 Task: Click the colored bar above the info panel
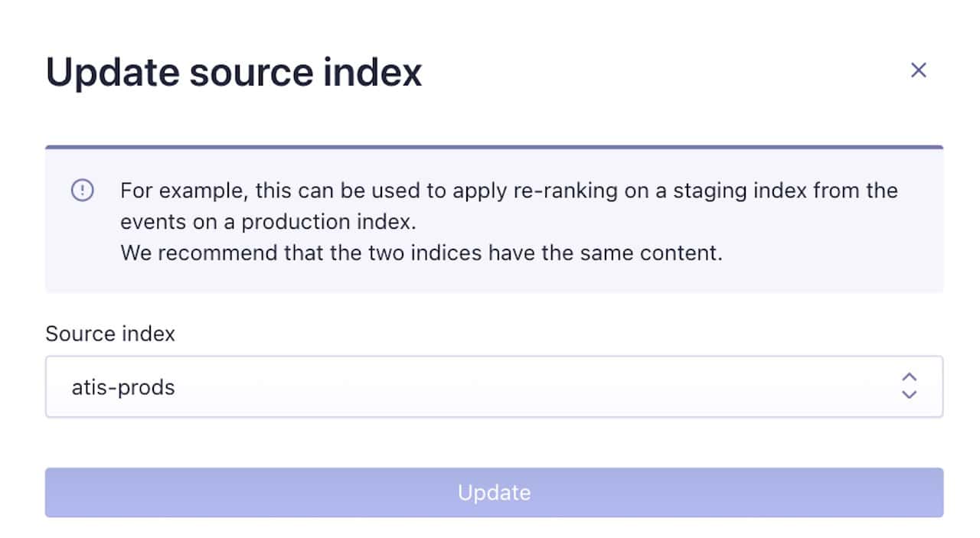(494, 142)
